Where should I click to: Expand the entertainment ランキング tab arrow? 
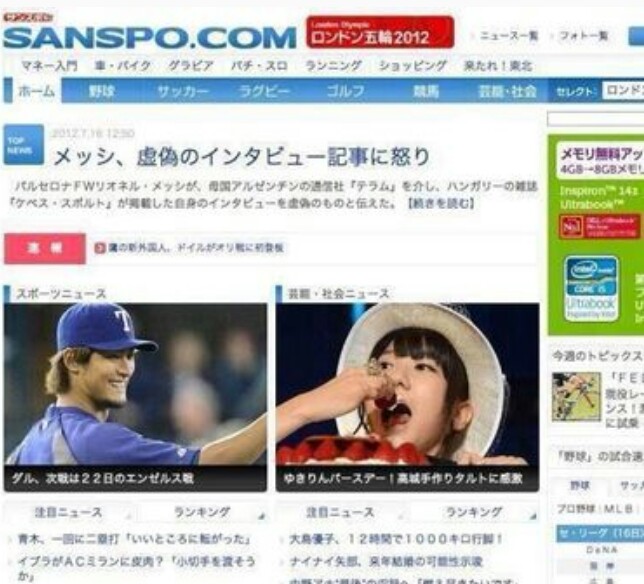tap(533, 516)
